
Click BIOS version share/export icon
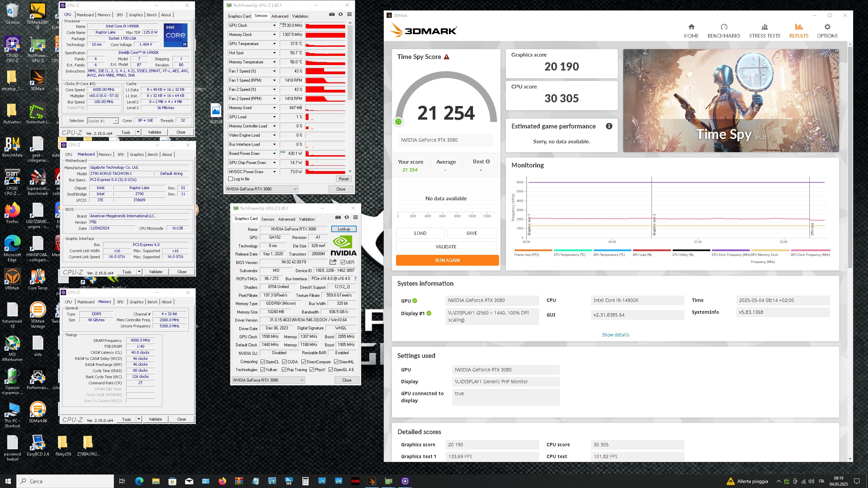tap(333, 262)
